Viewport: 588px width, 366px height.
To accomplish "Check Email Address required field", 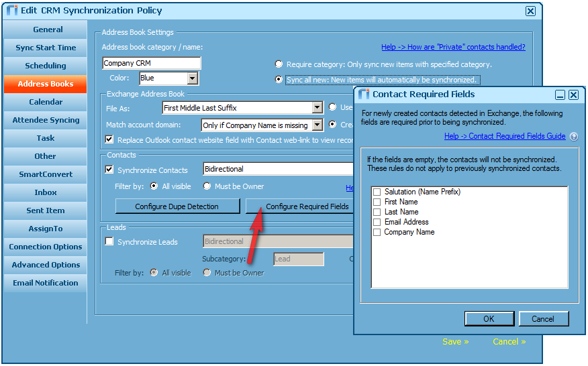I will point(377,222).
